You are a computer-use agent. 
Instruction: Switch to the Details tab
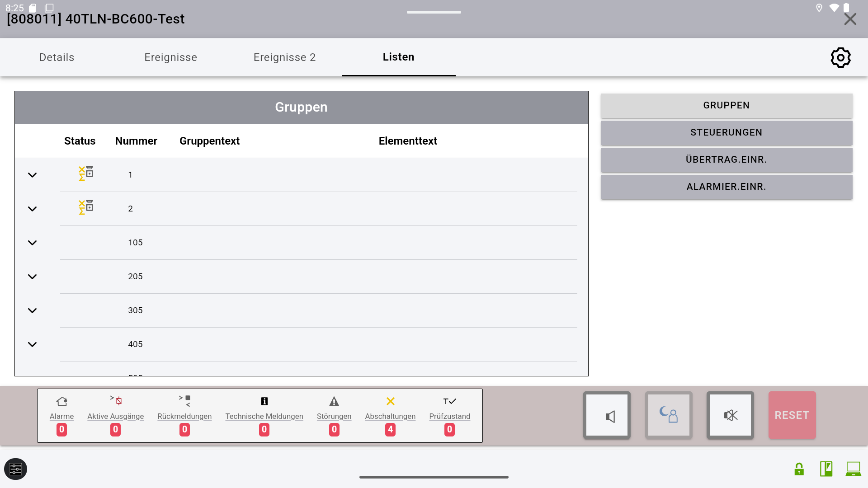click(57, 57)
